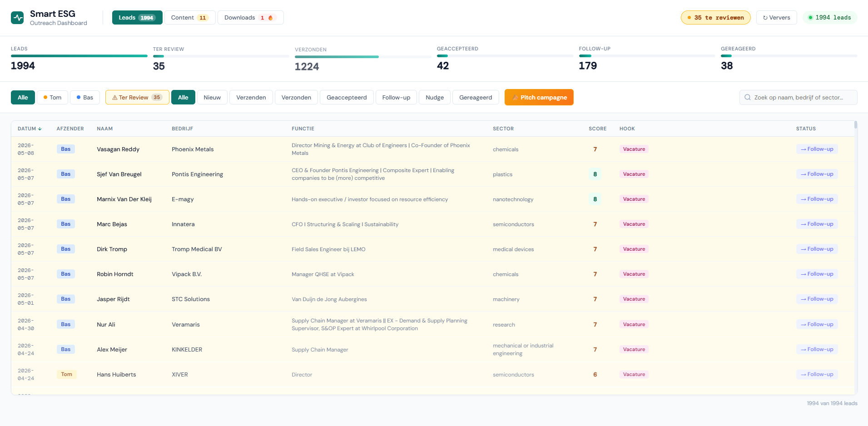The image size is (868, 426).
Task: Click the FOLLOW-UP progress bar
Action: click(x=647, y=56)
